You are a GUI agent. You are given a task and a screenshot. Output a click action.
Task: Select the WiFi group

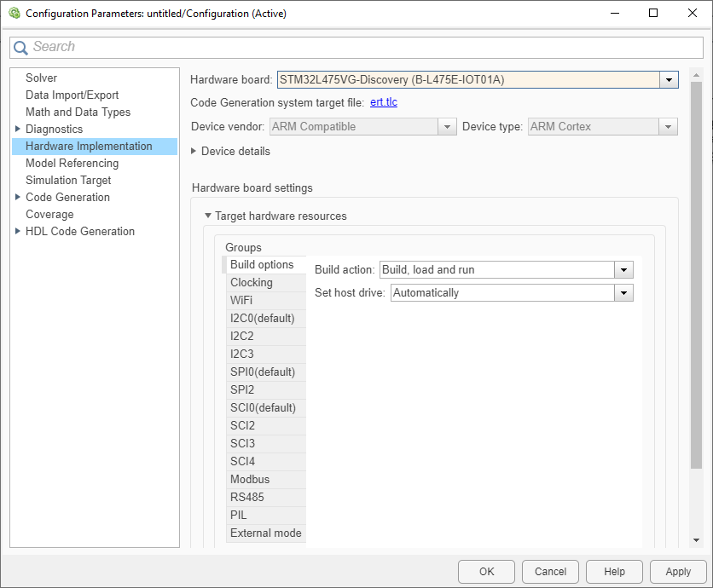pyautogui.click(x=241, y=300)
